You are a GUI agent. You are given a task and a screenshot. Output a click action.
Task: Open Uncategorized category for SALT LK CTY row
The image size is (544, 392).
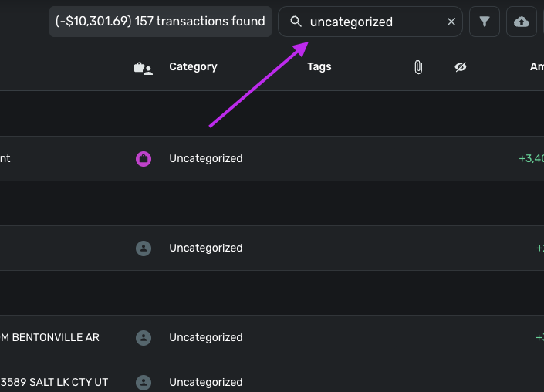(x=206, y=382)
